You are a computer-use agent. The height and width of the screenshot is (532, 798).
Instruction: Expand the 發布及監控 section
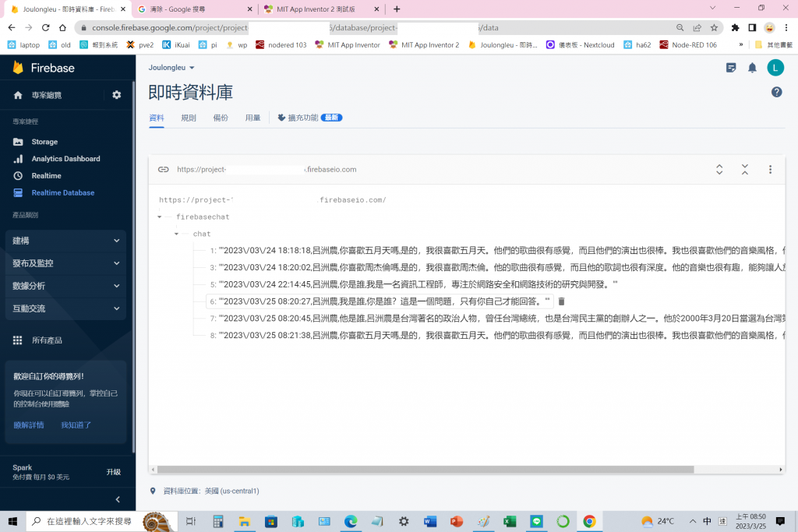pyautogui.click(x=66, y=263)
